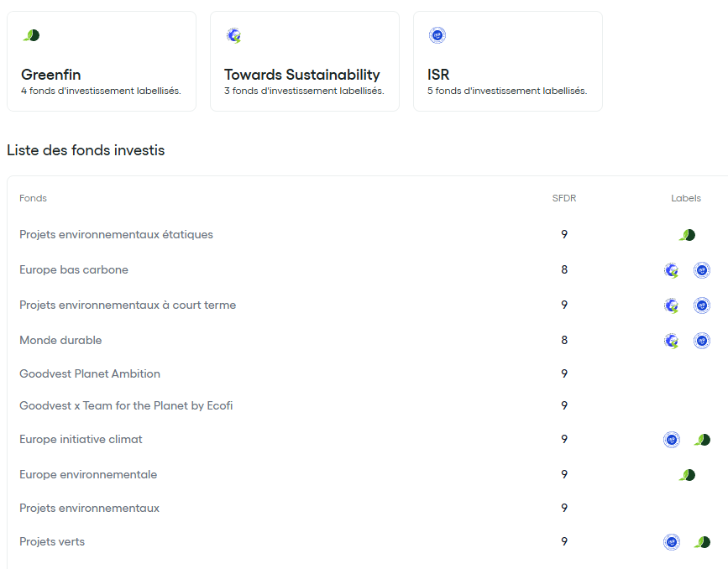Click SFDR value 9 for Europe initiative climat
The image size is (728, 569).
(564, 439)
